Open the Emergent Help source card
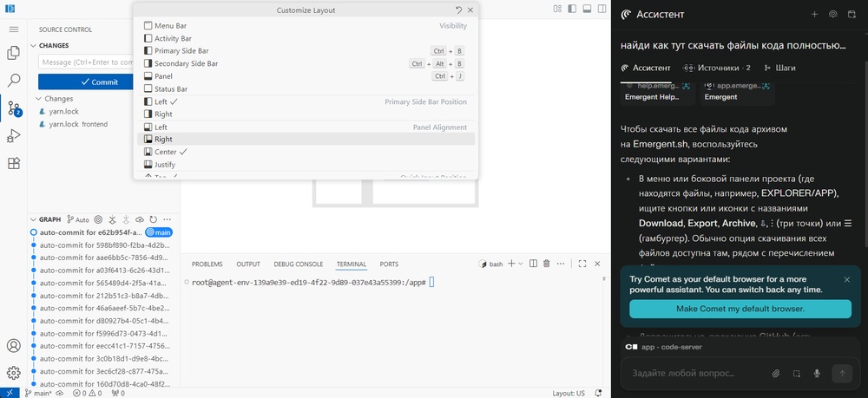The image size is (868, 398). pos(657,92)
